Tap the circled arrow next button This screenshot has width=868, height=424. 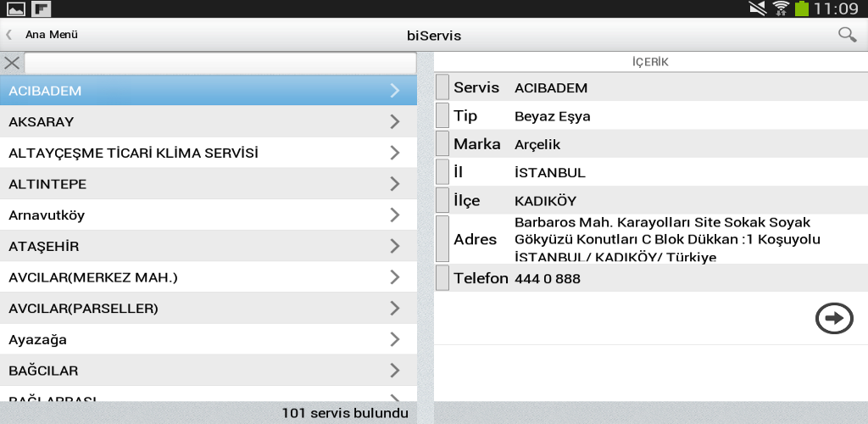834,318
